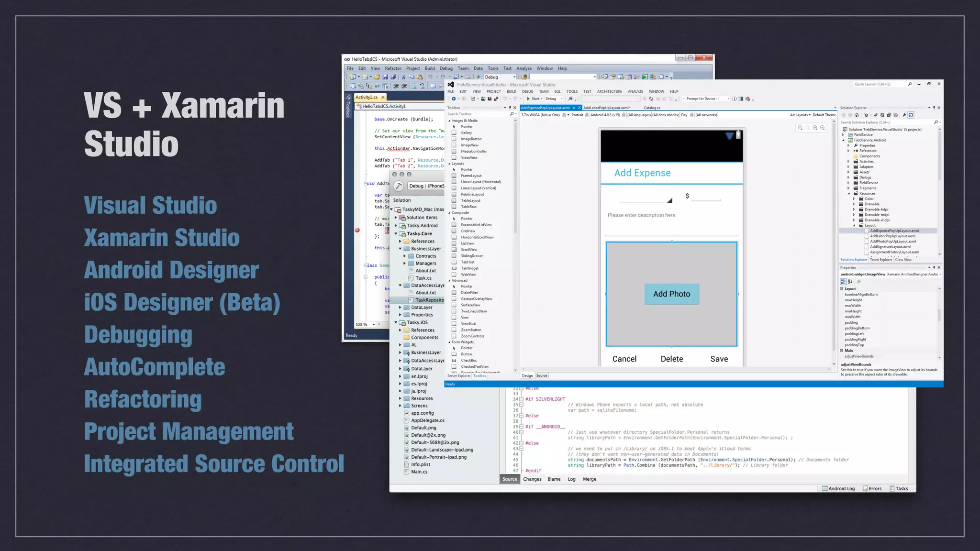Collapse the Resources folder in Solution Explorer
The image size is (980, 551).
[849, 193]
